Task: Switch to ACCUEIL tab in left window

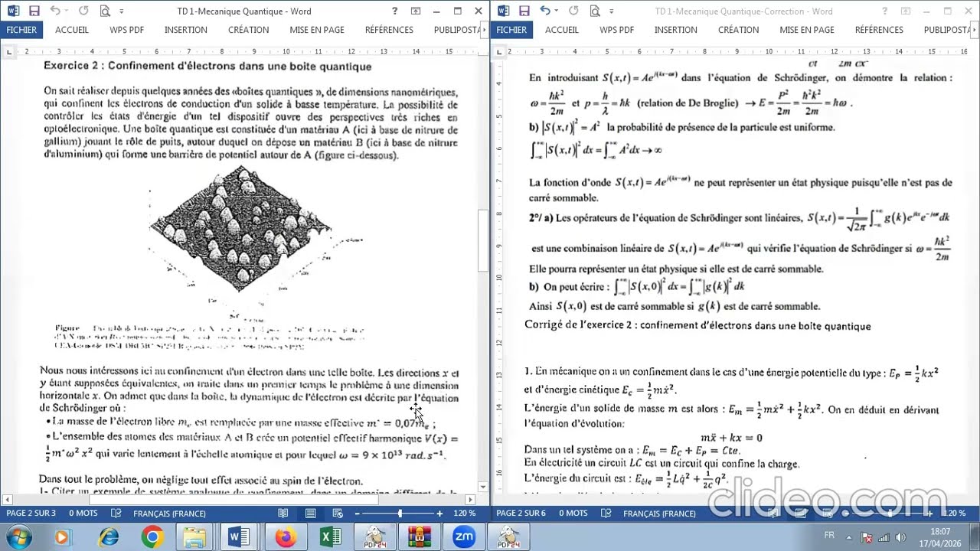Action: (x=72, y=30)
